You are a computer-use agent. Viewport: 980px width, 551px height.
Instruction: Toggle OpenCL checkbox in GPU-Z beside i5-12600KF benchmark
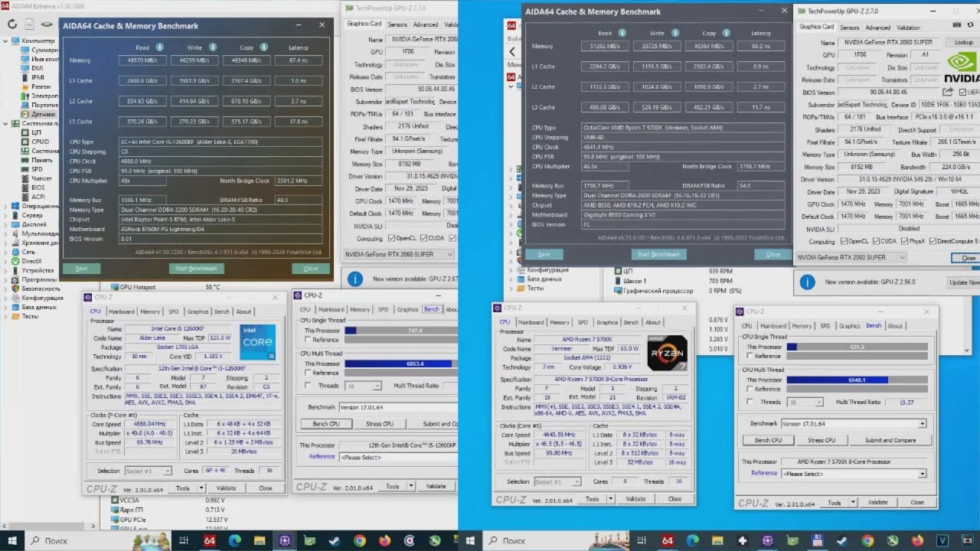click(x=391, y=239)
